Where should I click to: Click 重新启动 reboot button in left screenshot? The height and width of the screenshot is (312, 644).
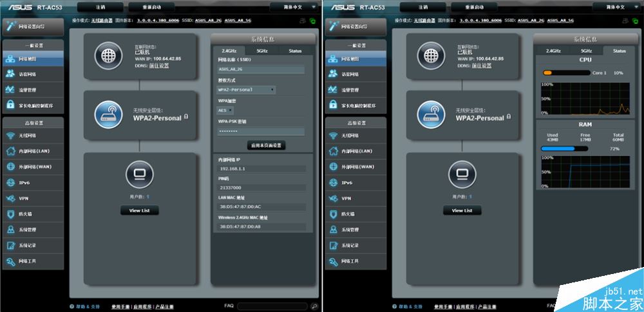(151, 7)
